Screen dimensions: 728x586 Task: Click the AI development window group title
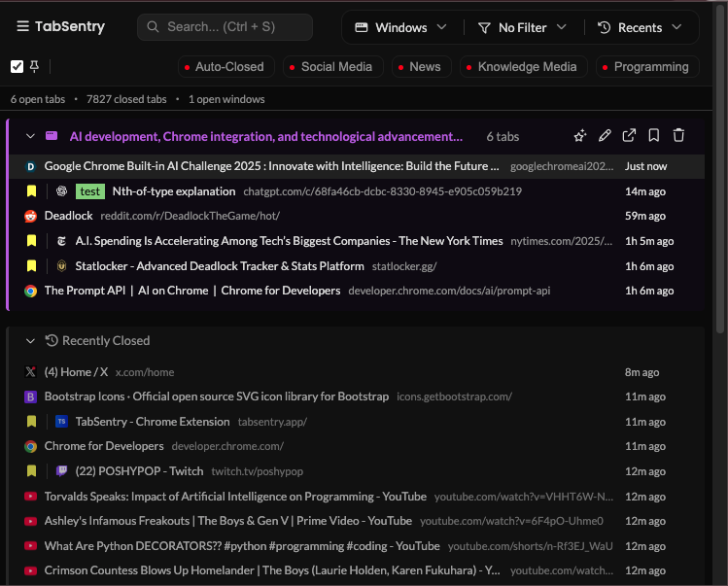click(x=266, y=136)
